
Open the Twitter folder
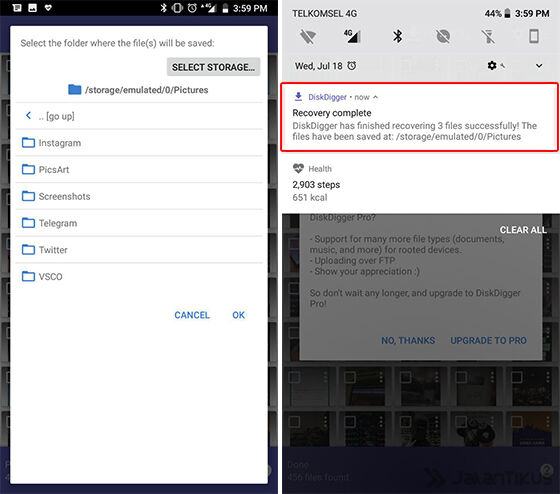pyautogui.click(x=139, y=250)
